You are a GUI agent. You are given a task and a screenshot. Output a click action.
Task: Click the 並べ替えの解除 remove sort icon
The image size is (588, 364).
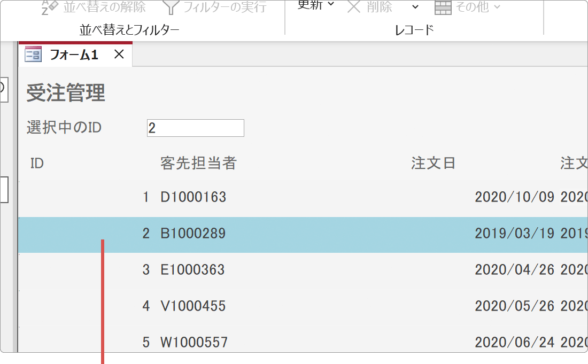(51, 6)
